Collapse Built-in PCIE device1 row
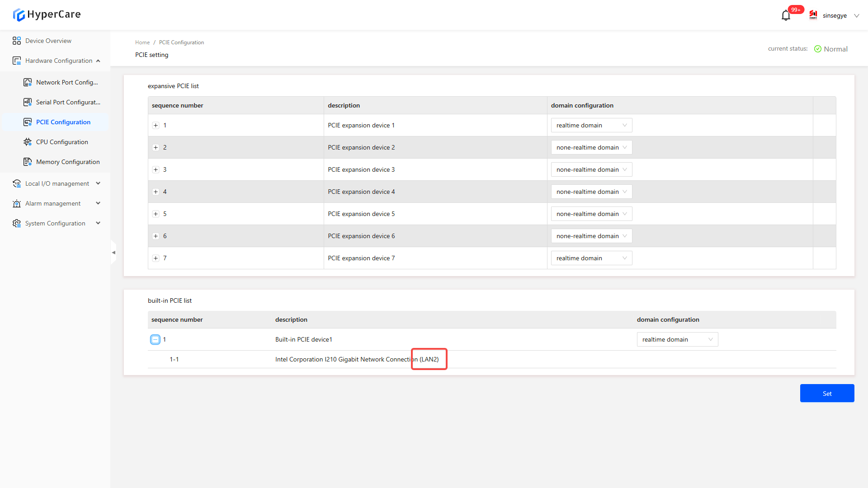 coord(155,339)
